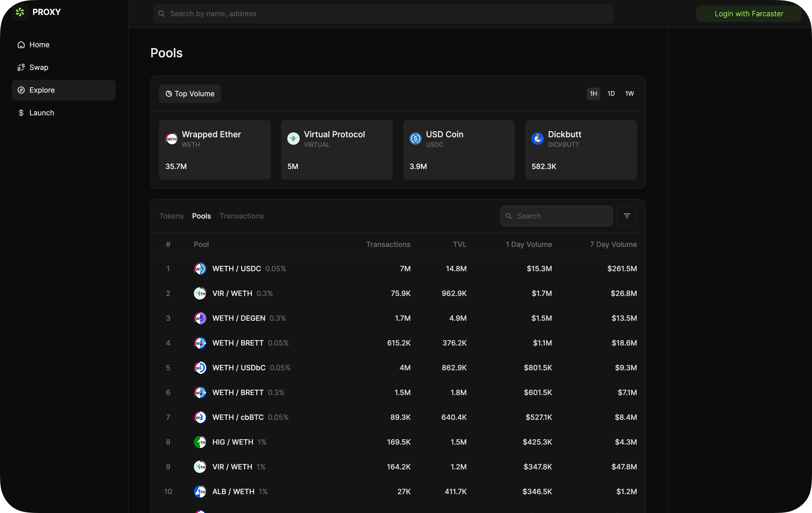Open the Wrapped Ether card
The width and height of the screenshot is (812, 513).
pyautogui.click(x=215, y=150)
